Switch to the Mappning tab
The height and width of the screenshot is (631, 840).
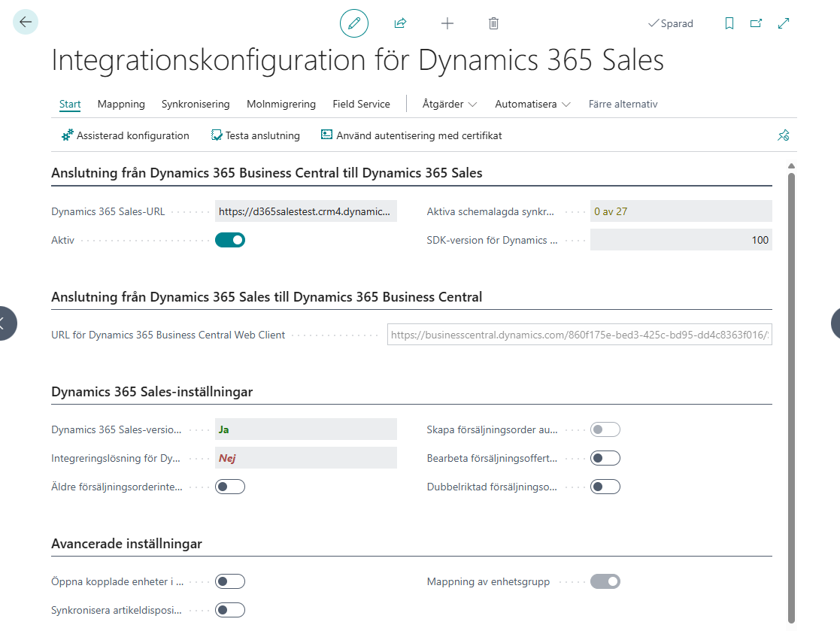tap(121, 105)
